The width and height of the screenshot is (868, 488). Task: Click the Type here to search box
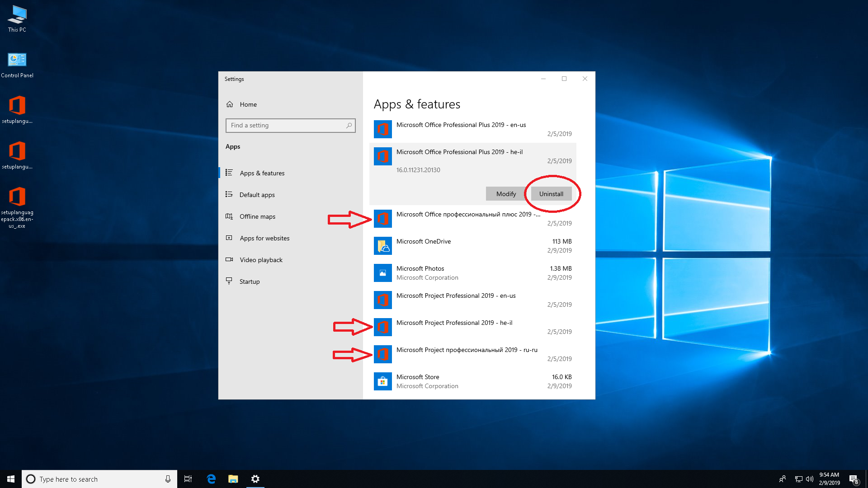(x=99, y=479)
